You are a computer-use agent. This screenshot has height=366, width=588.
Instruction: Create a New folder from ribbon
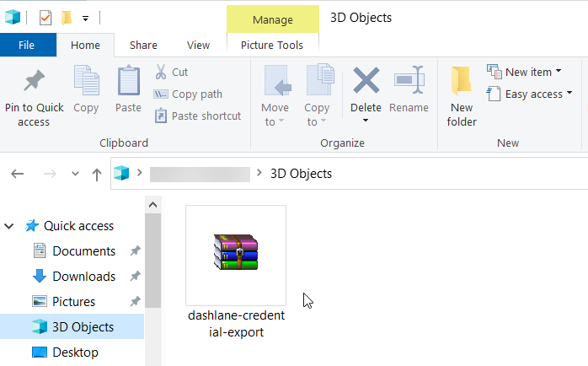tap(462, 96)
